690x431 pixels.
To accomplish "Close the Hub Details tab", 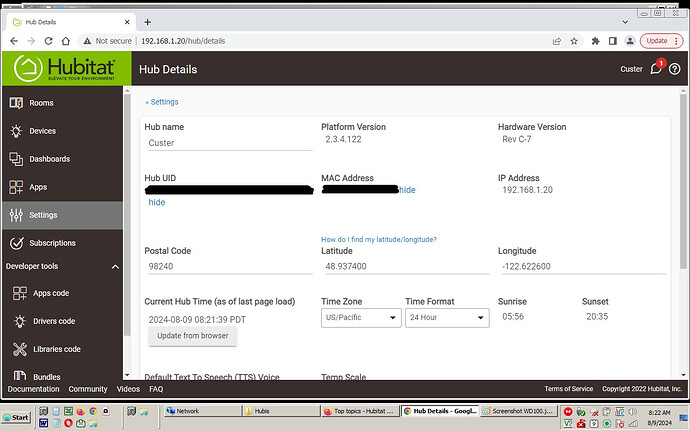I will tap(127, 22).
